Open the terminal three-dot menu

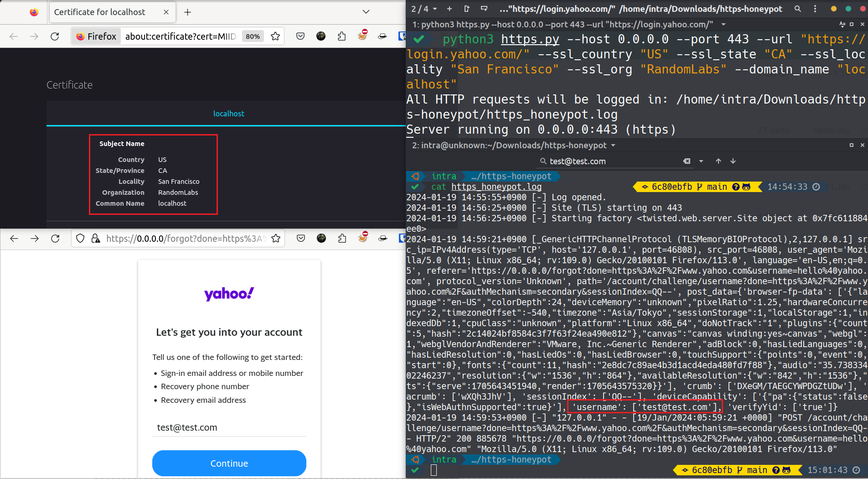pos(815,9)
